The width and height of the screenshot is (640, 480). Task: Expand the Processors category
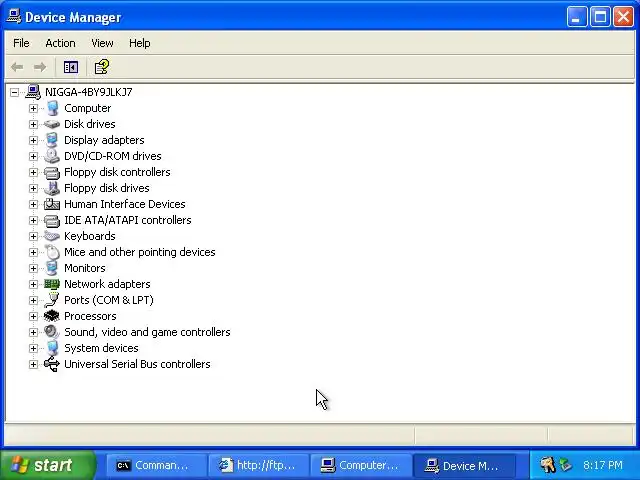point(33,316)
